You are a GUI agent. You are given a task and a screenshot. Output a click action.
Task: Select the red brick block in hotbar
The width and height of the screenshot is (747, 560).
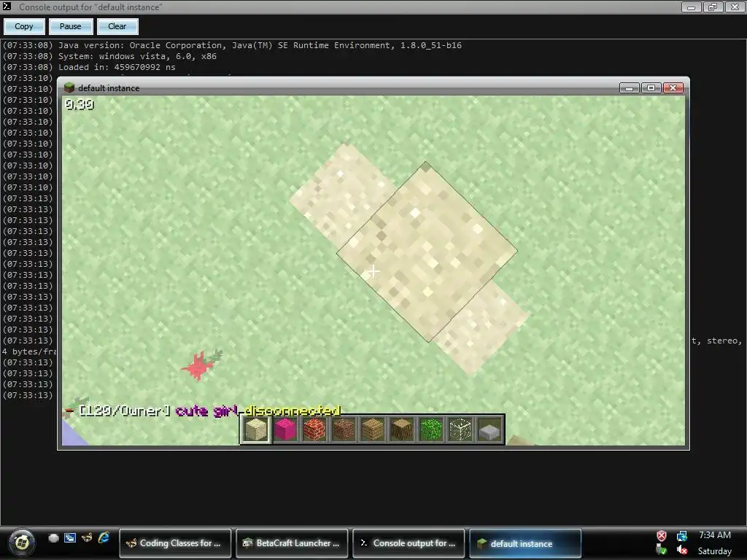pyautogui.click(x=314, y=430)
